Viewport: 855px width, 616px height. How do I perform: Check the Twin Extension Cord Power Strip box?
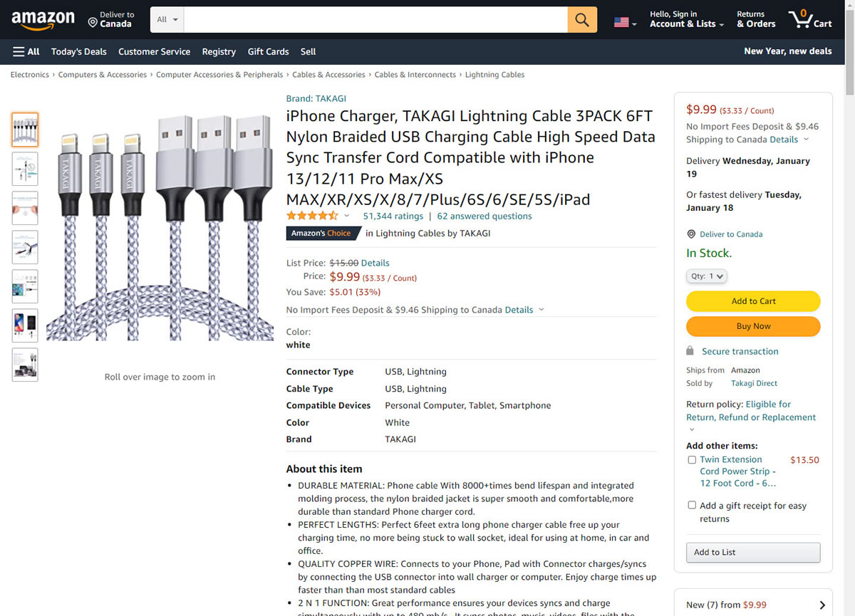point(692,460)
